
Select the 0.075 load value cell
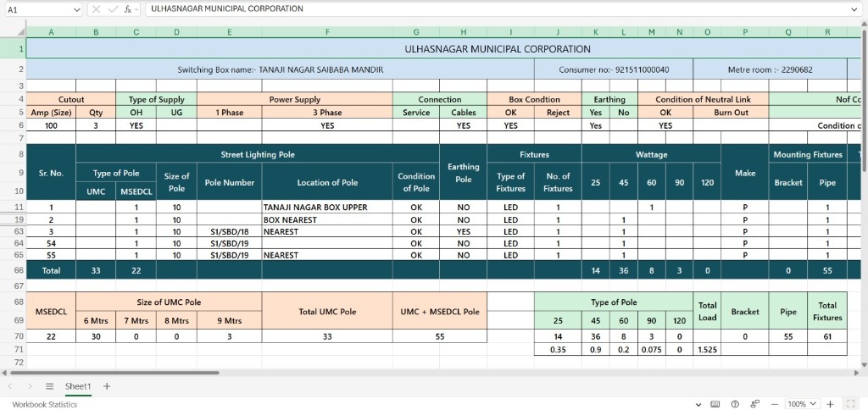coord(652,349)
